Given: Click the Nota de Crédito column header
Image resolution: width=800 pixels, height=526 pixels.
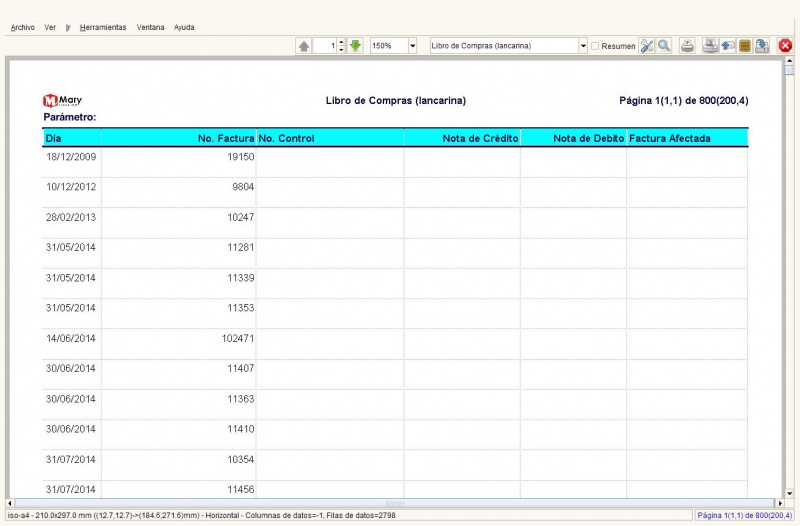Looking at the screenshot, I should click(x=462, y=138).
